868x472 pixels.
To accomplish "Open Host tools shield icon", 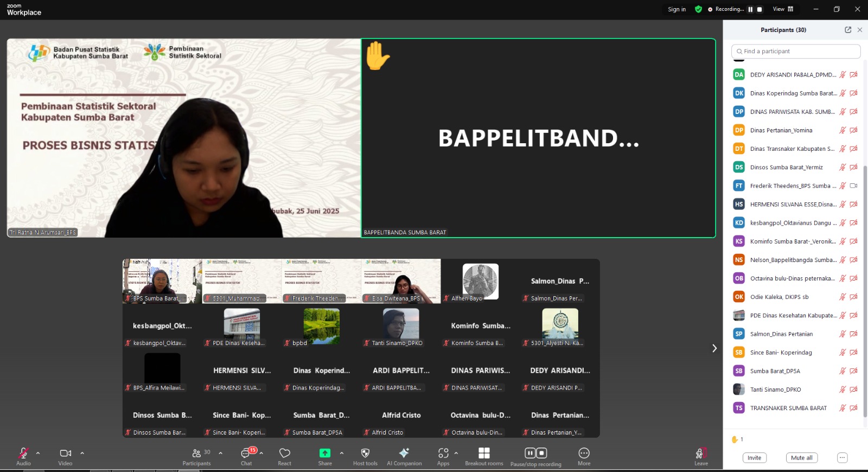I will (365, 454).
